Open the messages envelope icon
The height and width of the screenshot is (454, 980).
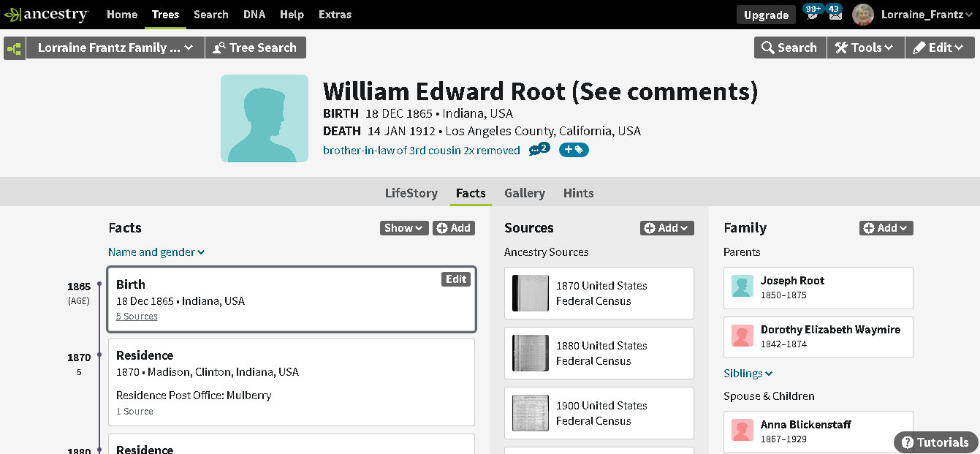pyautogui.click(x=835, y=14)
